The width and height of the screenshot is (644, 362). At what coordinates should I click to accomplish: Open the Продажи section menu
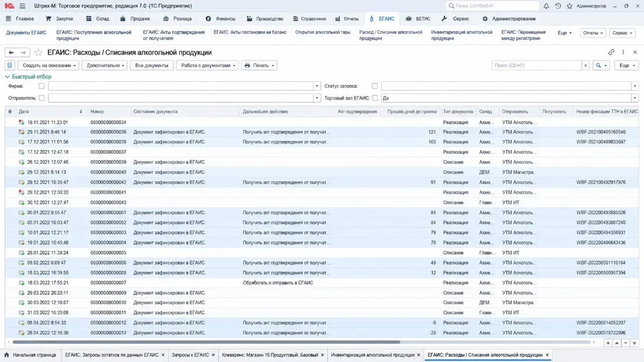click(135, 19)
